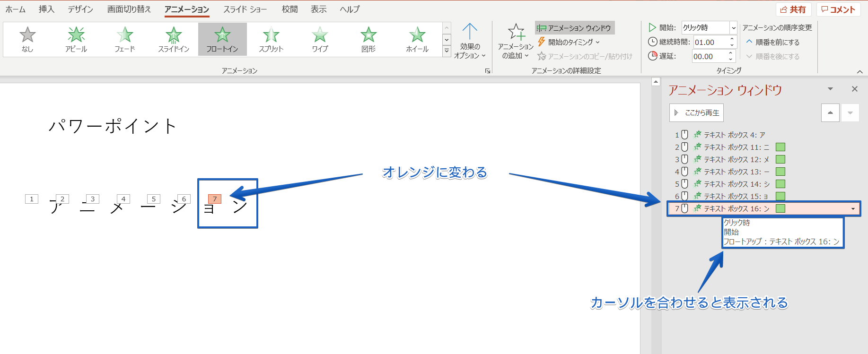Select テキスト ボックス 11: ニ animation entry
Image resolution: width=868 pixels, height=354 pixels.
click(764, 147)
